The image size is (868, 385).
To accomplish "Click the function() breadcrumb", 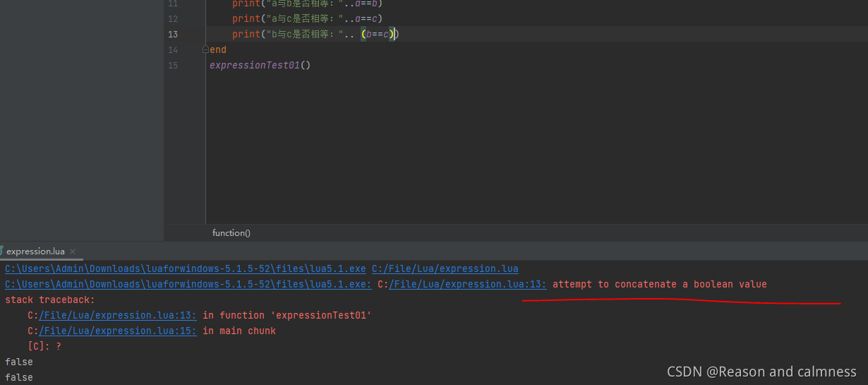I will (231, 233).
